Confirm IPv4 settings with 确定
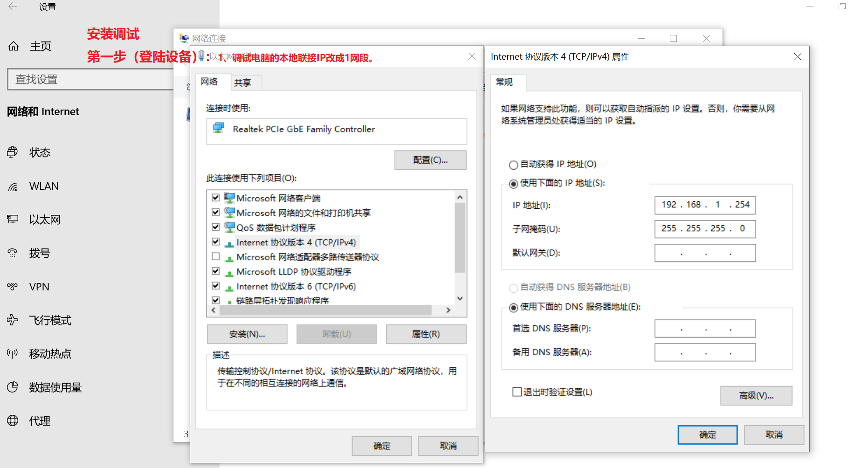This screenshot has height=468, width=868. (708, 435)
